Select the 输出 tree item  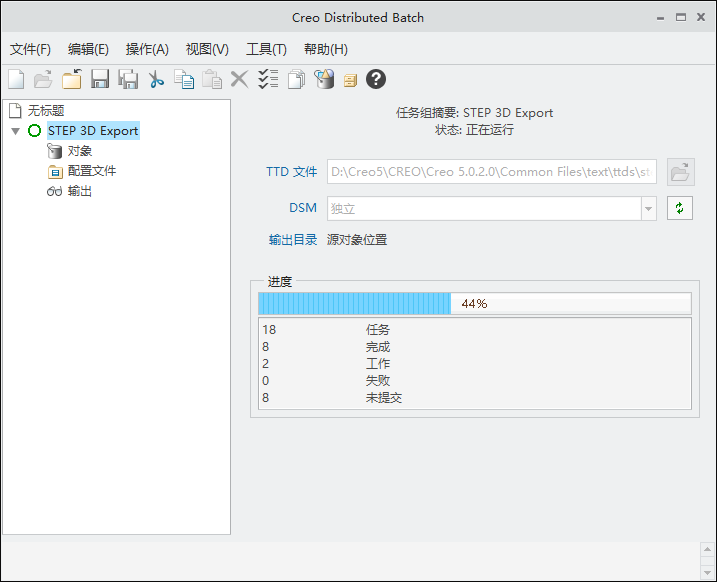[x=80, y=191]
